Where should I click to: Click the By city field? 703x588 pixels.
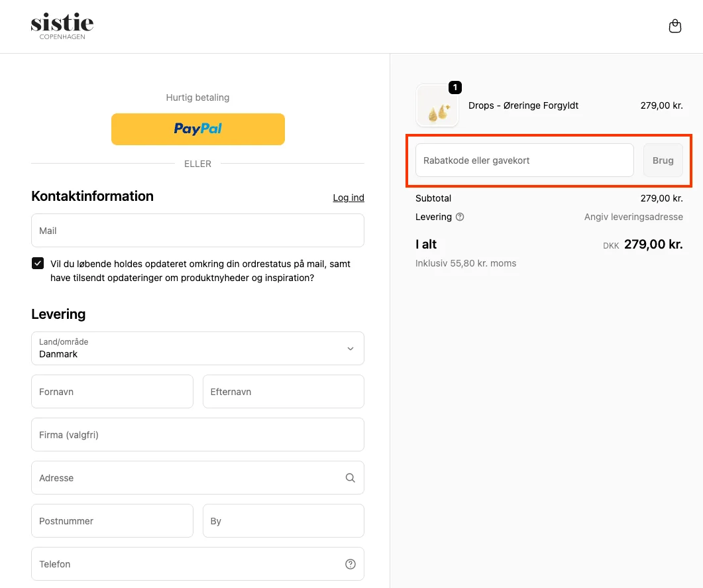tap(283, 521)
